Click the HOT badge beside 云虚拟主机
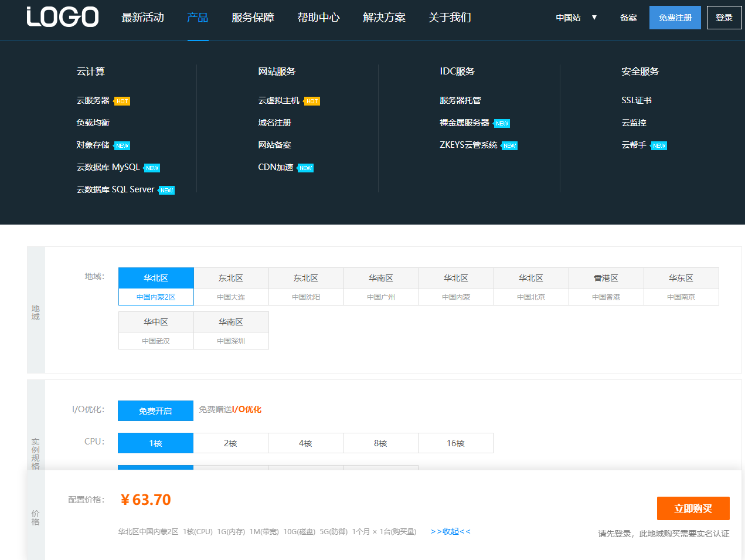 [312, 101]
